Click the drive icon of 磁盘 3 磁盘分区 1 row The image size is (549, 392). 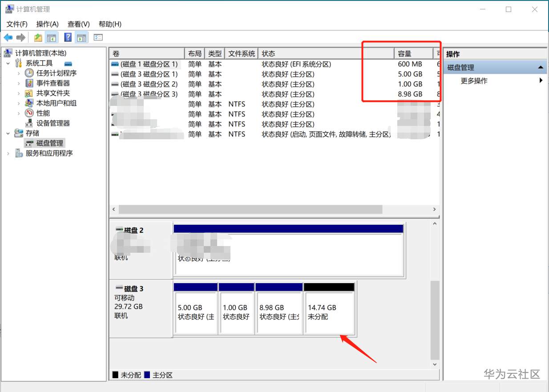point(115,74)
